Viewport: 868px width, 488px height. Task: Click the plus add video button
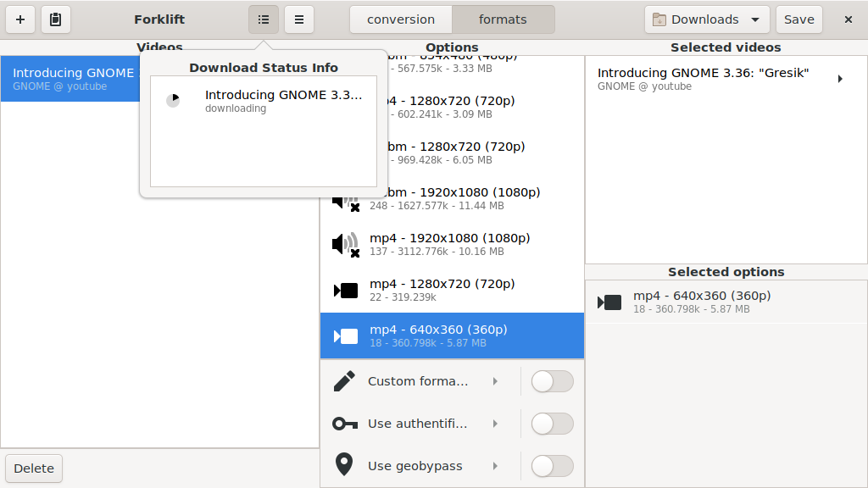pyautogui.click(x=20, y=19)
